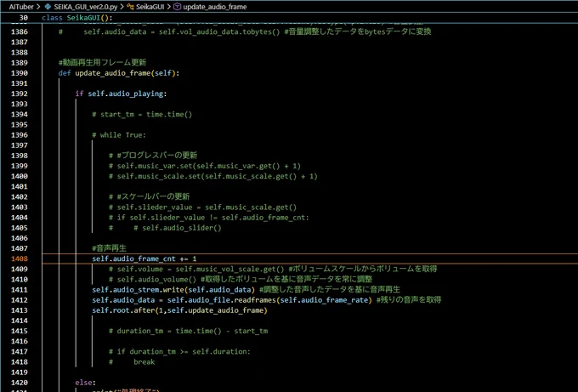
Task: Click the commented if self.slieder_value != line
Action: click(208, 218)
